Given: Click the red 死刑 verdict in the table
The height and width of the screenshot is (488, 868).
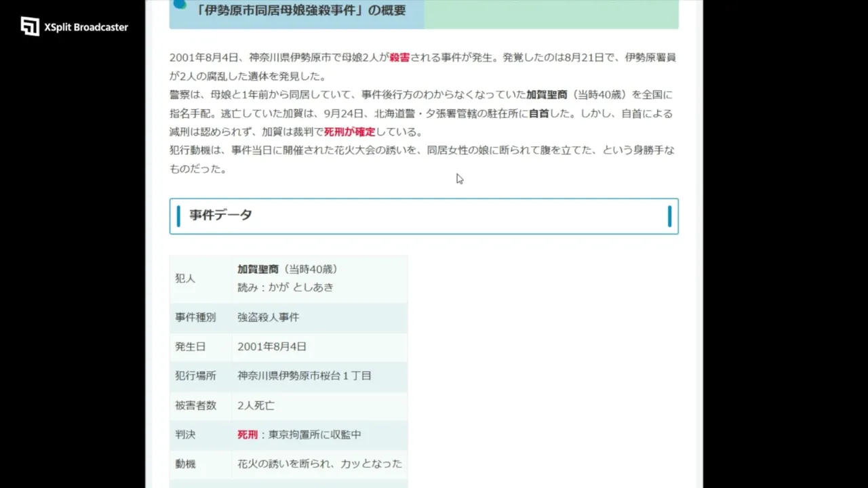Looking at the screenshot, I should pyautogui.click(x=248, y=434).
